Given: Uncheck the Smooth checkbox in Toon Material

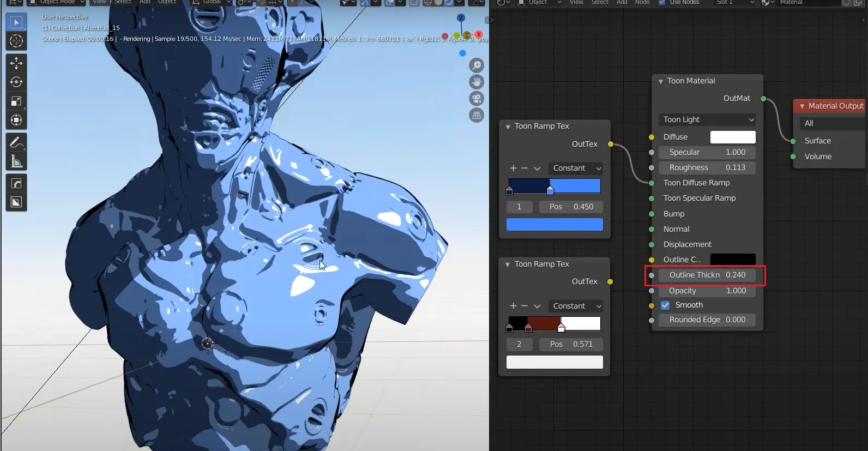Looking at the screenshot, I should click(665, 305).
